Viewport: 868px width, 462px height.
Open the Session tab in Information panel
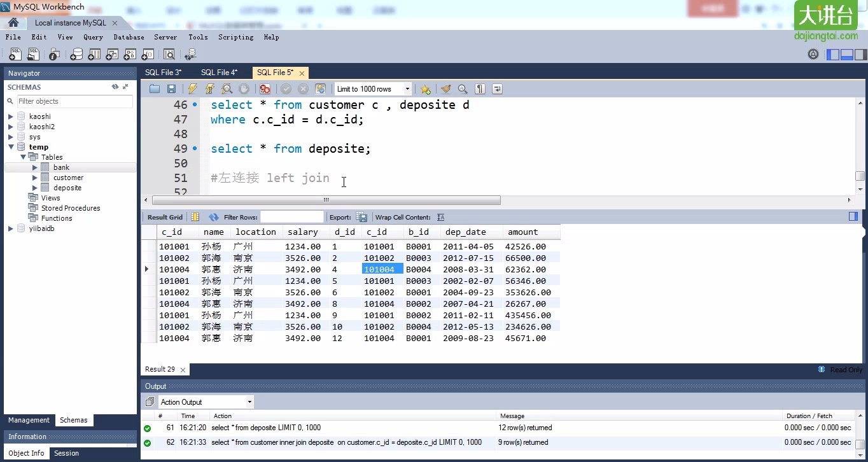(66, 453)
